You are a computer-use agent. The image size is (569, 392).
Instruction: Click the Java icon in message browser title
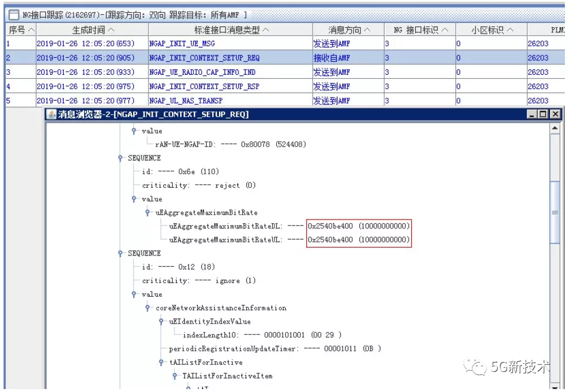pyautogui.click(x=51, y=114)
